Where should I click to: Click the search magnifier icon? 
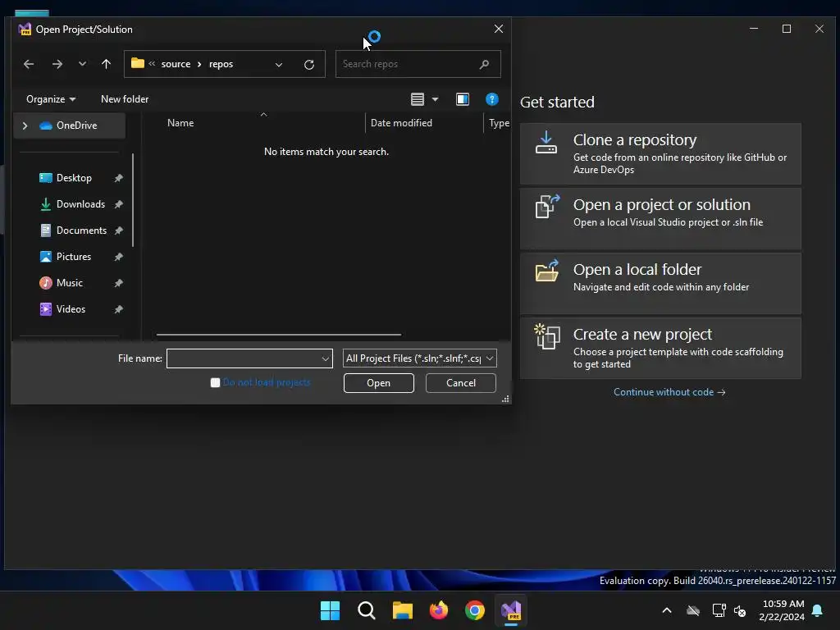[484, 64]
